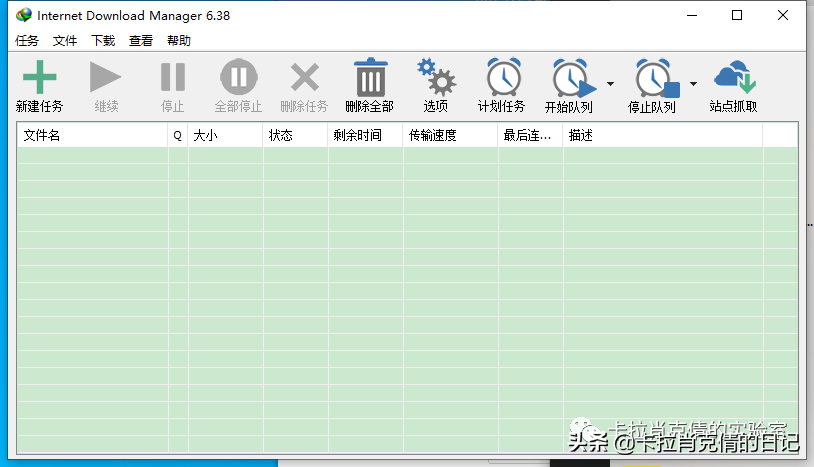Close the Internet Download Manager window
The height and width of the screenshot is (467, 814).
[783, 16]
